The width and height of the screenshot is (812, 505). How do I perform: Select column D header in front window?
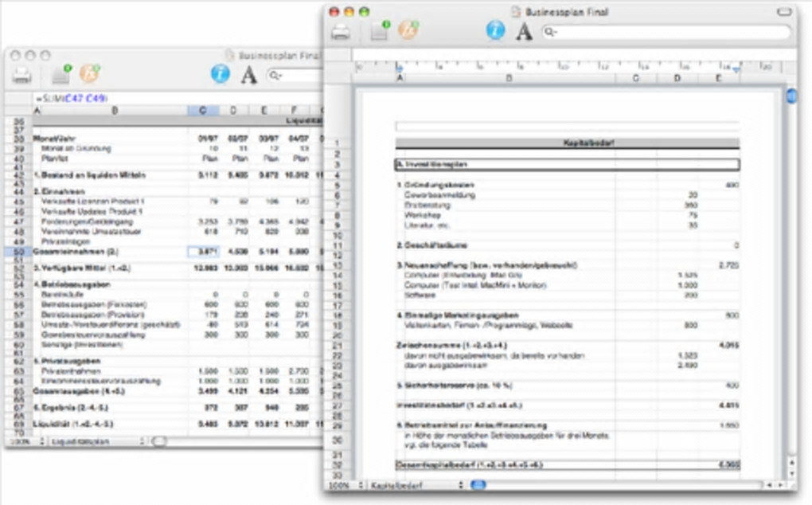pyautogui.click(x=677, y=78)
